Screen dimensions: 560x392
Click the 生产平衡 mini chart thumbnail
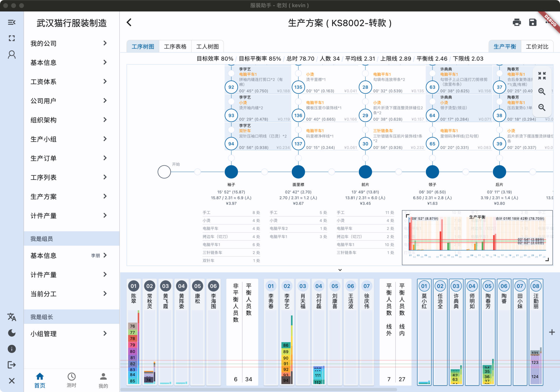tap(477, 238)
